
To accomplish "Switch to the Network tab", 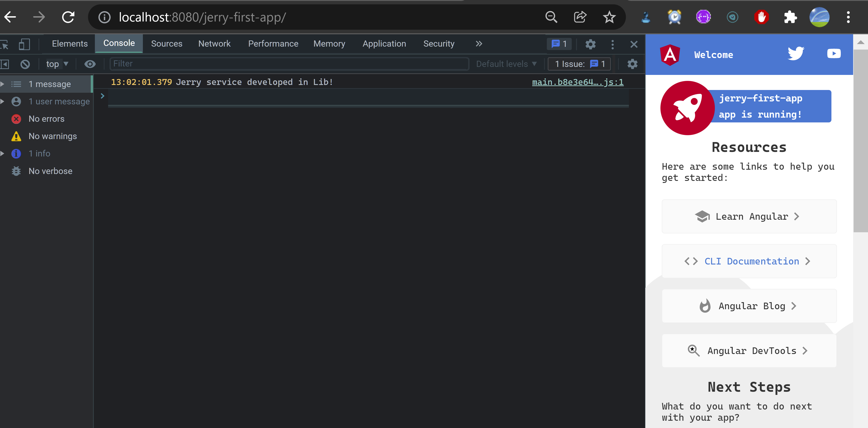I will pos(214,44).
